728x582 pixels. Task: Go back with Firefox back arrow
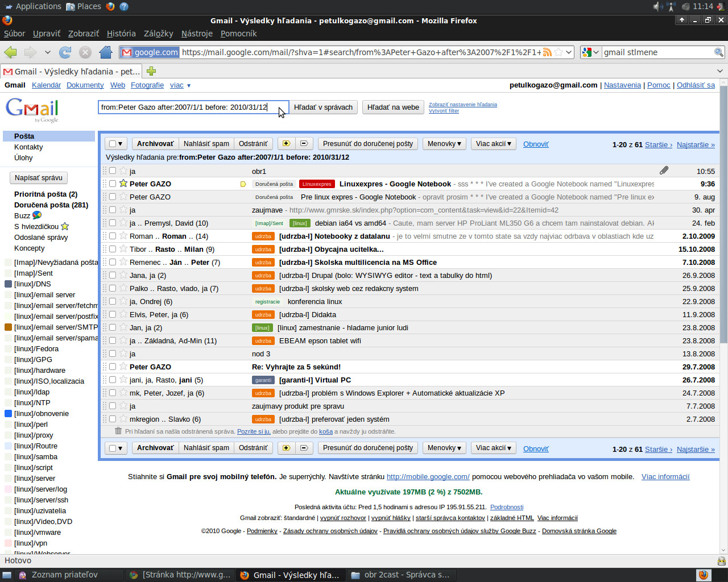tap(10, 52)
